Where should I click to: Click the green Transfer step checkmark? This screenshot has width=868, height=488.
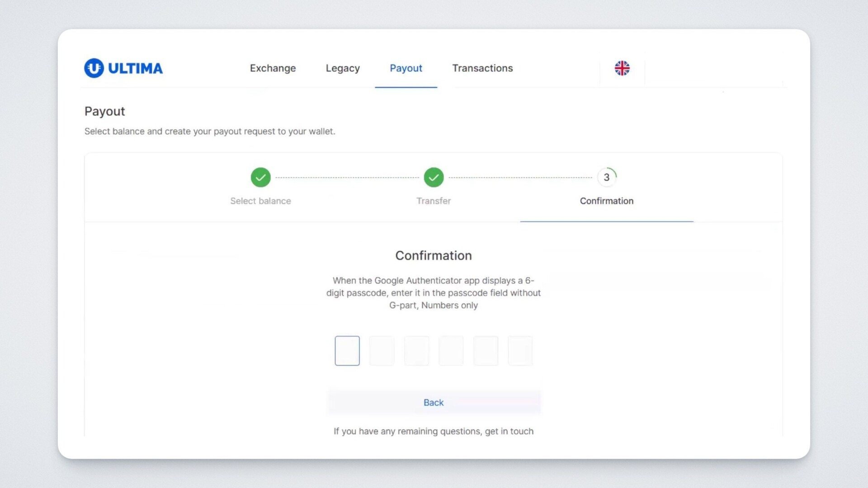click(434, 177)
